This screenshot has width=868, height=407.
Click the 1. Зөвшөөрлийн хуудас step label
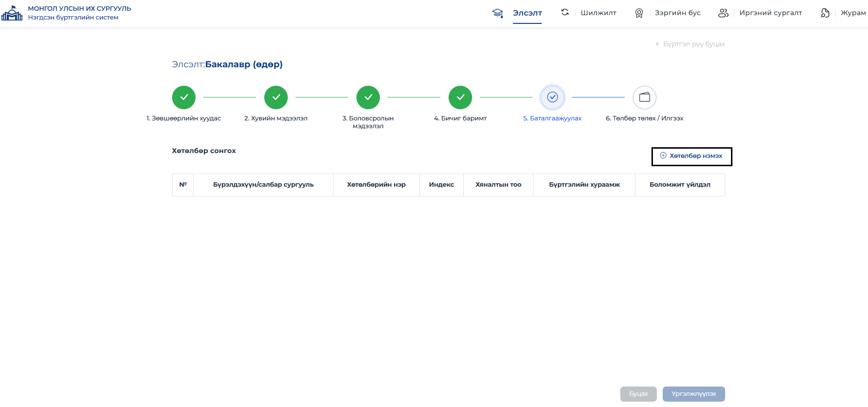pos(184,118)
